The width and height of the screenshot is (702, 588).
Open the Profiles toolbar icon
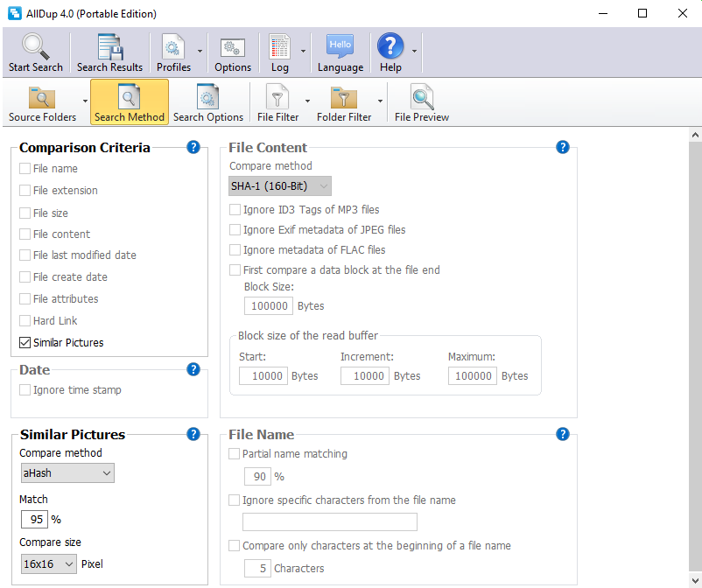point(173,48)
